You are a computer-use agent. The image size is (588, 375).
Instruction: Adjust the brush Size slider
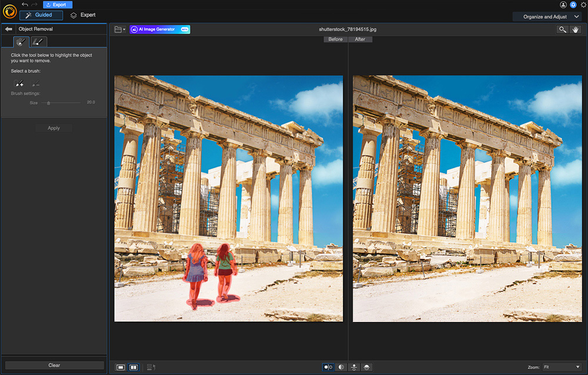pyautogui.click(x=48, y=102)
